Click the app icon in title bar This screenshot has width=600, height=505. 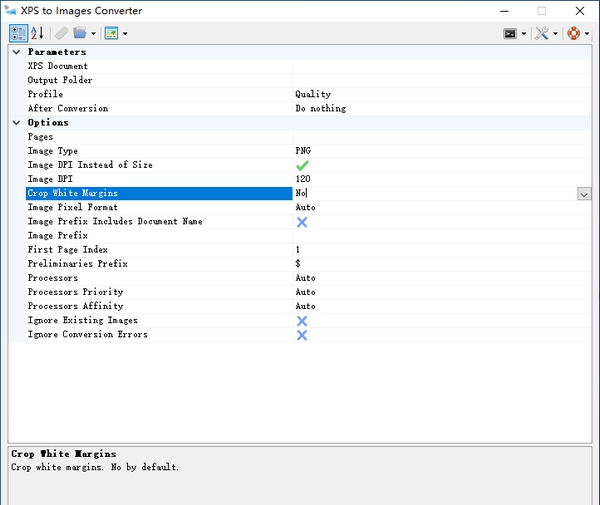coord(10,10)
